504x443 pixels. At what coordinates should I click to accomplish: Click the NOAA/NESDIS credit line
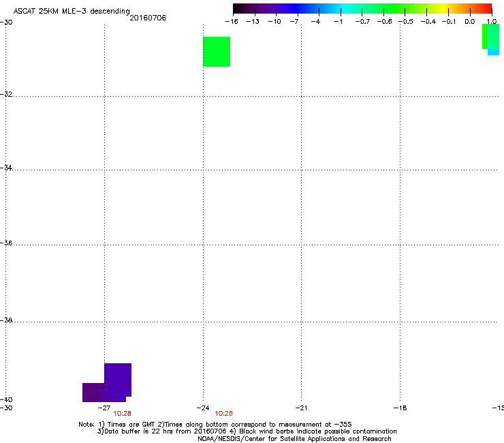(294, 438)
